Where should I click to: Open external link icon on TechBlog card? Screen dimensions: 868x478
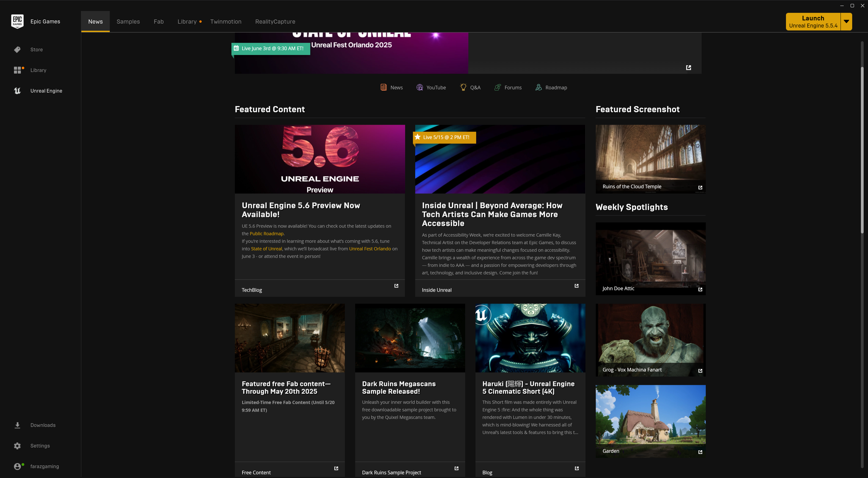396,286
